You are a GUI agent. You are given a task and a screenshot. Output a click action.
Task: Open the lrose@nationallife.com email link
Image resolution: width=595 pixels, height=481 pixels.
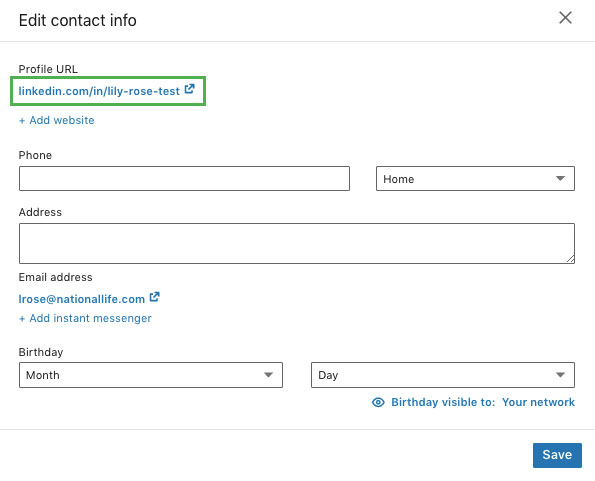(82, 299)
